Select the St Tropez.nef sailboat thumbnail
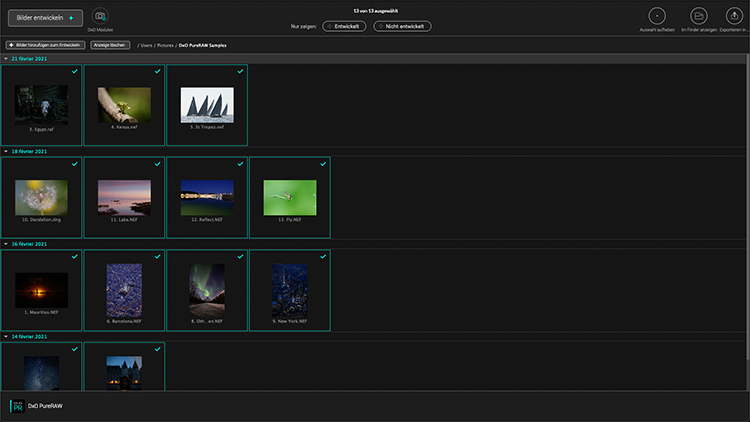The image size is (750, 422). (x=207, y=104)
